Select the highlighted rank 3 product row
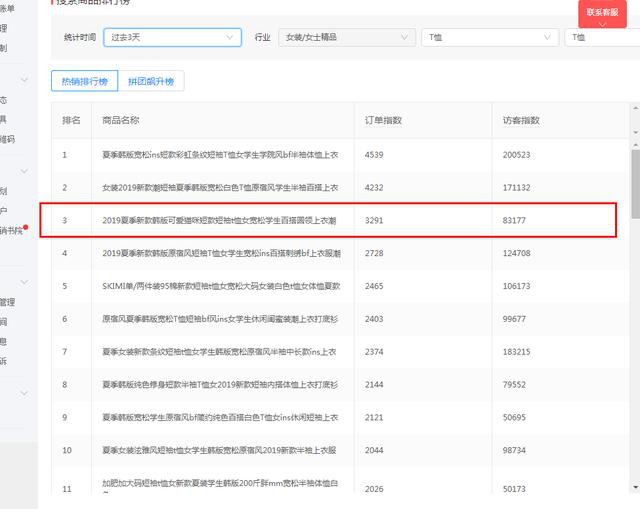Image resolution: width=640 pixels, height=509 pixels. [x=328, y=220]
